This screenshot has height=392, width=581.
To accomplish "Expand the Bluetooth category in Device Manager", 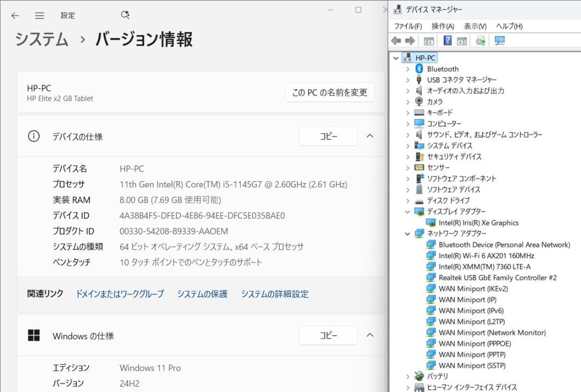I will pos(409,69).
